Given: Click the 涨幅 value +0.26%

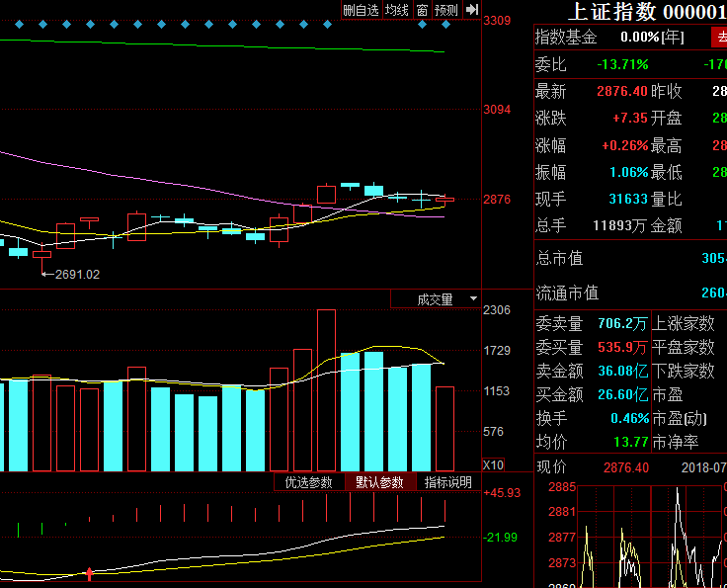Looking at the screenshot, I should tap(624, 145).
